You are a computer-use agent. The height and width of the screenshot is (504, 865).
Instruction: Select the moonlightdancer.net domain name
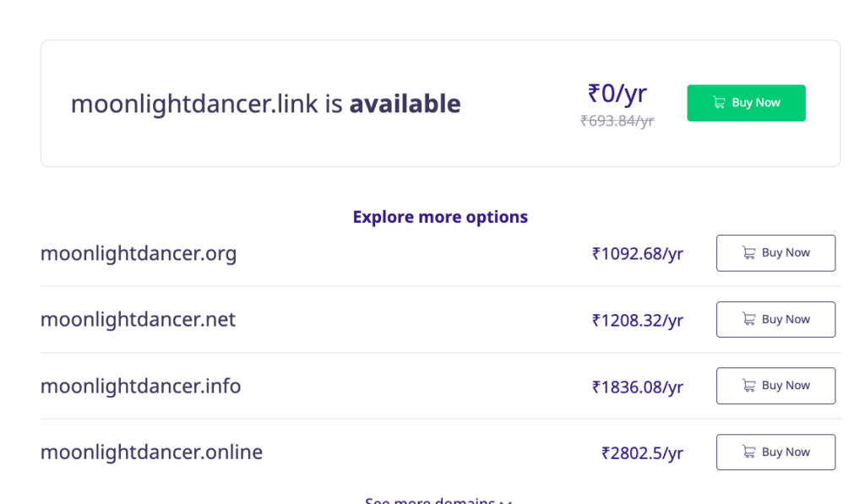[x=138, y=319]
